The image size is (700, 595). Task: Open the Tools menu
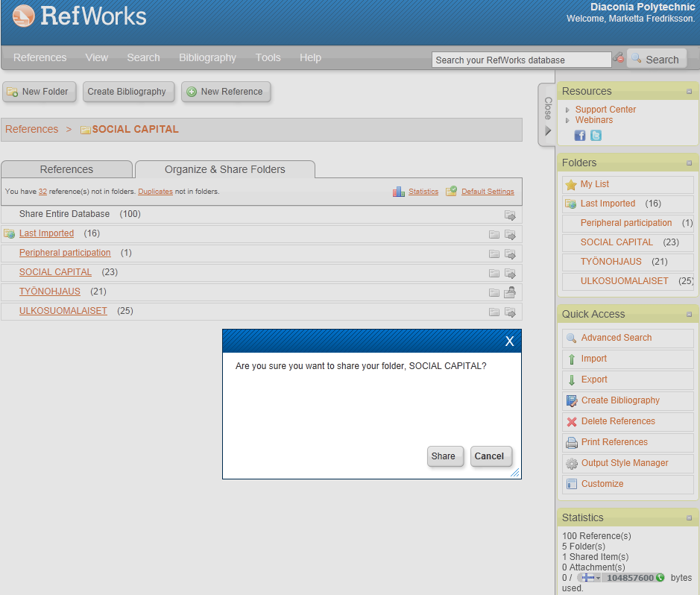pyautogui.click(x=268, y=57)
